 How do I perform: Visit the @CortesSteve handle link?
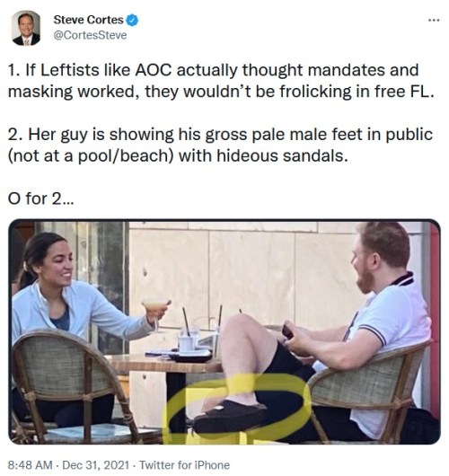[90, 35]
